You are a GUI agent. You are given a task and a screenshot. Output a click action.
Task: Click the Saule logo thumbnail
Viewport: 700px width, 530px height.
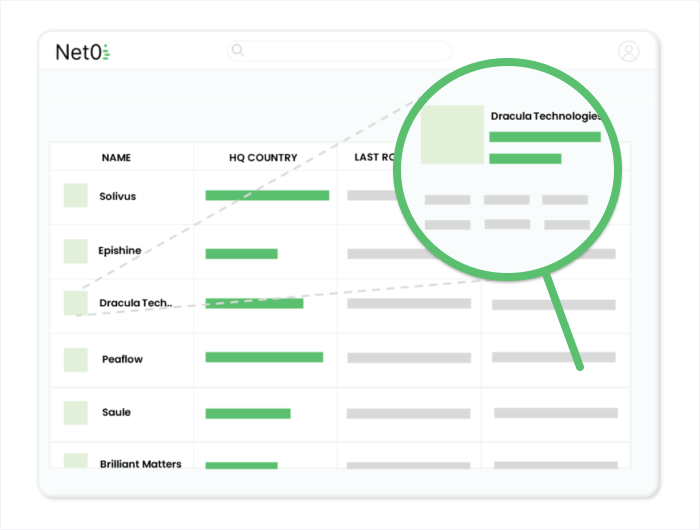(75, 413)
